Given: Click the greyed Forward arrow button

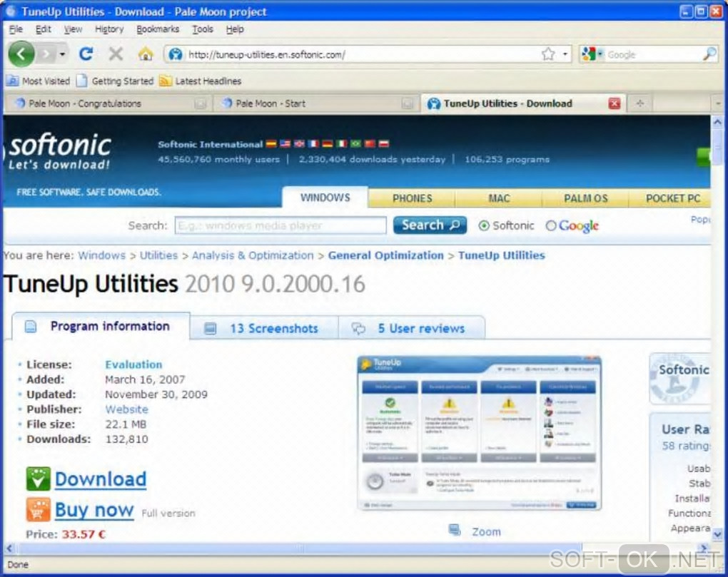Looking at the screenshot, I should pyautogui.click(x=46, y=54).
